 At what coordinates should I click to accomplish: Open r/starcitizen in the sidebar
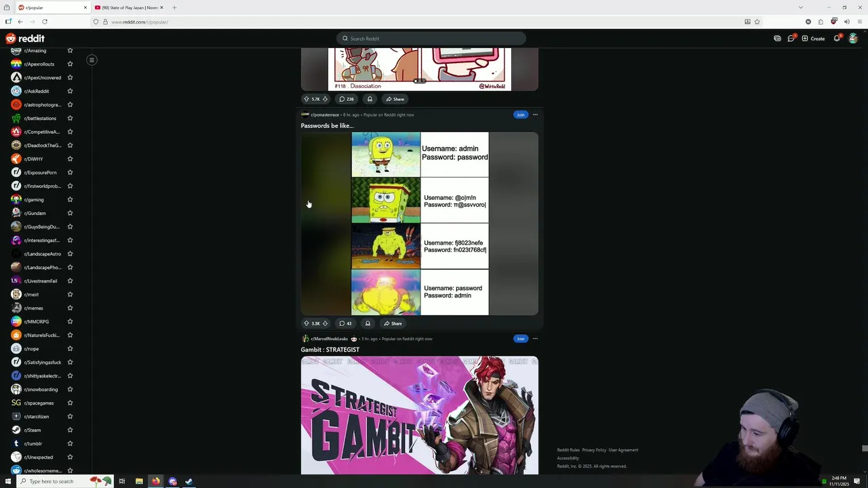(x=37, y=416)
